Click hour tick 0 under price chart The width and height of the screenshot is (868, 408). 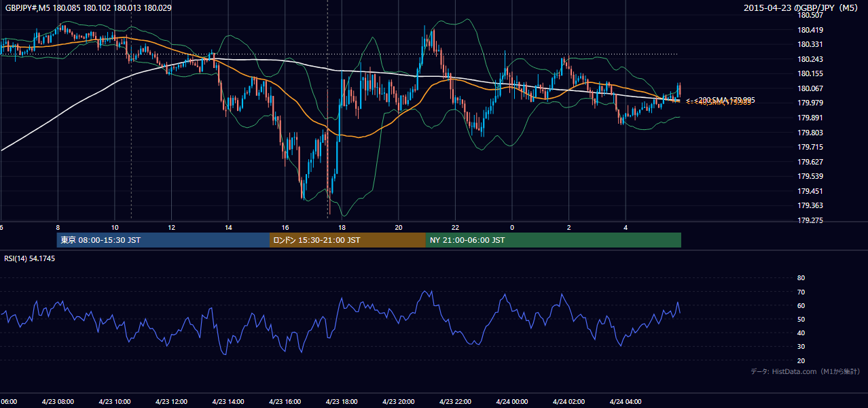click(512, 227)
